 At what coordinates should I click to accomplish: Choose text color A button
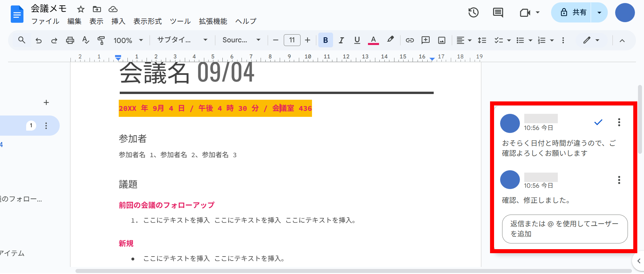[373, 40]
